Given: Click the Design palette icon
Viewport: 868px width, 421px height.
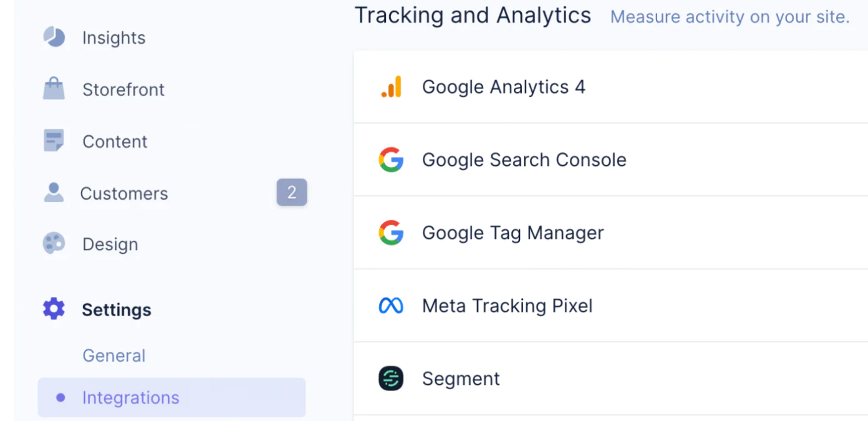Looking at the screenshot, I should click(x=54, y=243).
